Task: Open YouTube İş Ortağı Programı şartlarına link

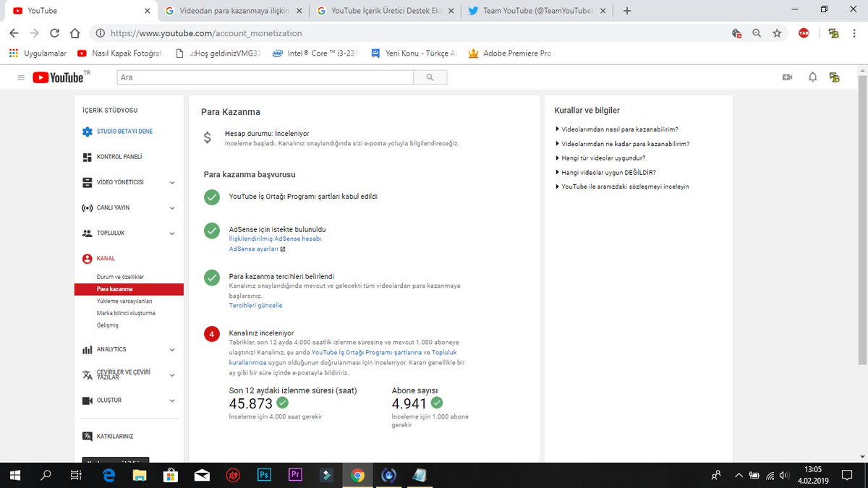Action: click(x=367, y=352)
